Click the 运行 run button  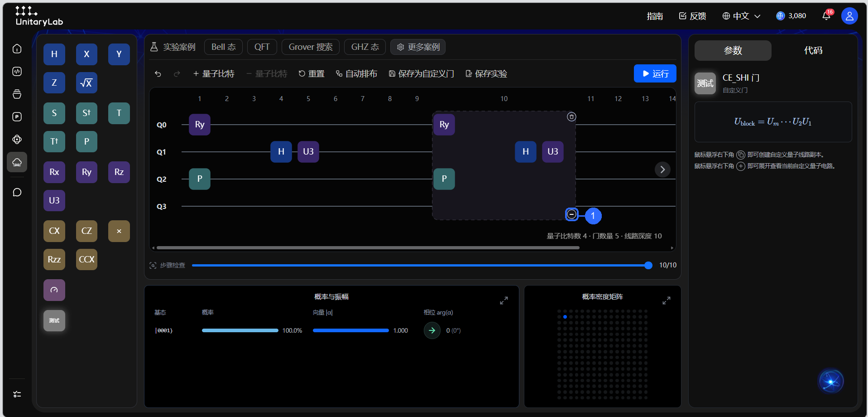click(655, 73)
